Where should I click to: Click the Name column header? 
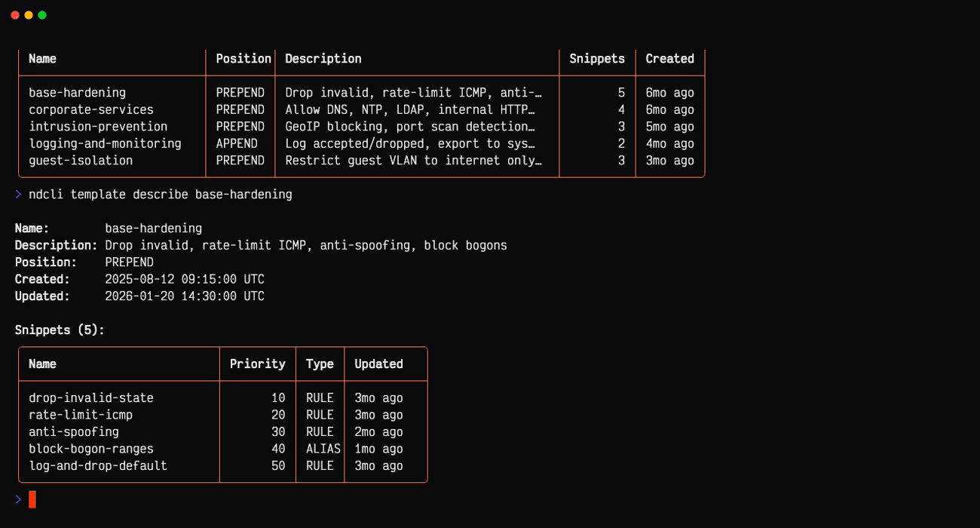(x=42, y=58)
